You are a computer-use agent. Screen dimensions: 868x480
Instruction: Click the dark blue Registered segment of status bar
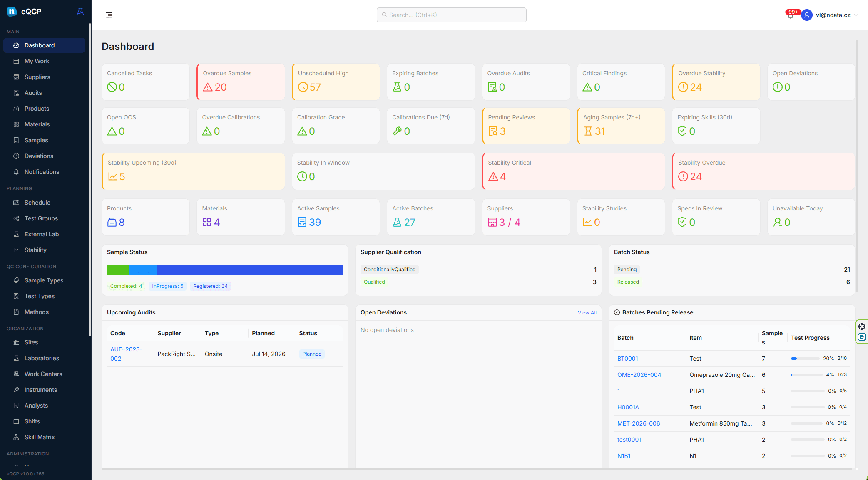tap(250, 270)
